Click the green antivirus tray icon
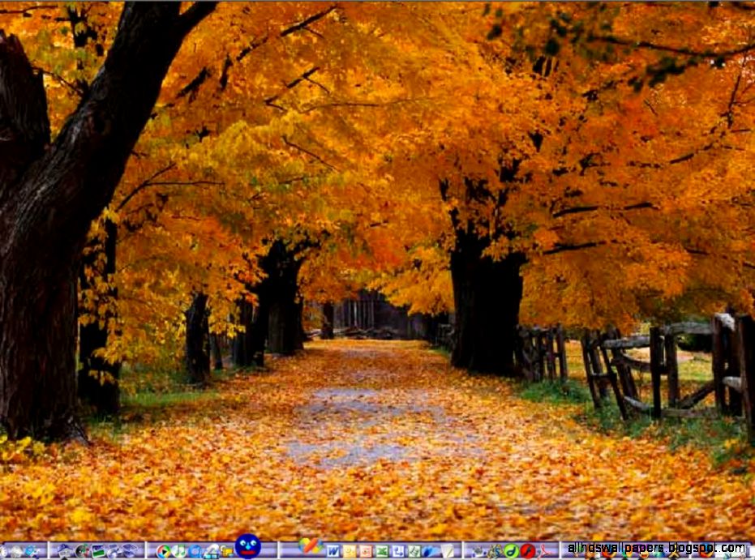755x560 pixels. point(512,549)
